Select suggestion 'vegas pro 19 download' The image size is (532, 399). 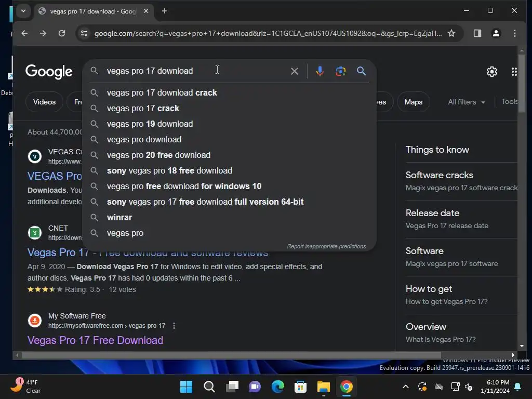pyautogui.click(x=229, y=124)
